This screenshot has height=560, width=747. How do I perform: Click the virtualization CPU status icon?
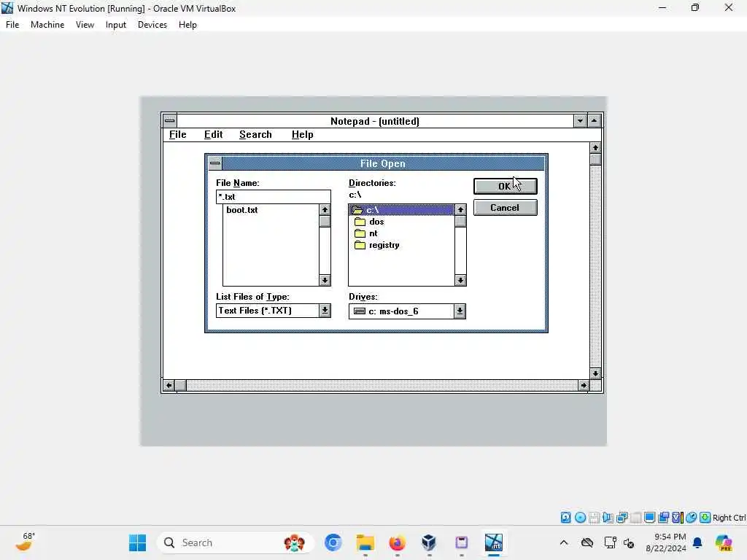tap(678, 518)
